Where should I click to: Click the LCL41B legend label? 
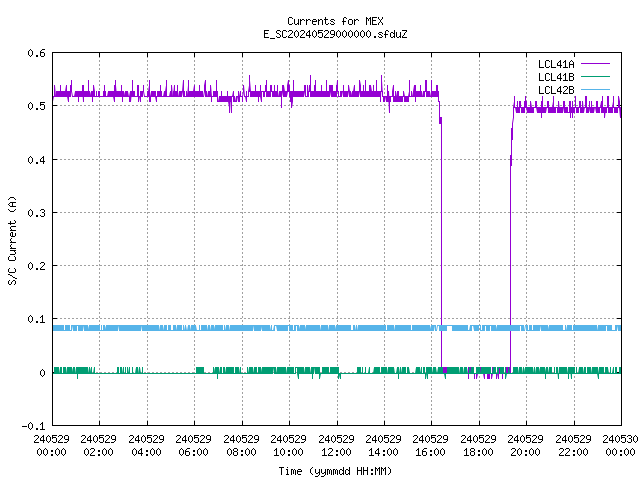tap(556, 77)
